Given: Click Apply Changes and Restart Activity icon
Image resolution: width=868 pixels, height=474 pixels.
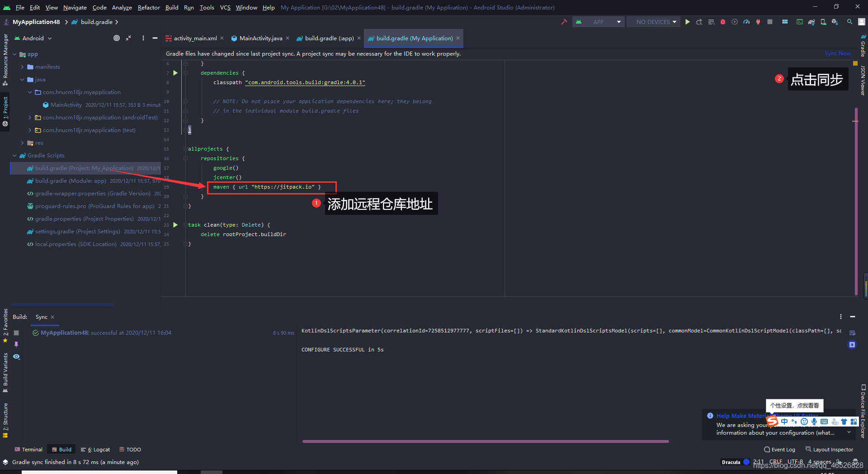Looking at the screenshot, I should tap(699, 22).
